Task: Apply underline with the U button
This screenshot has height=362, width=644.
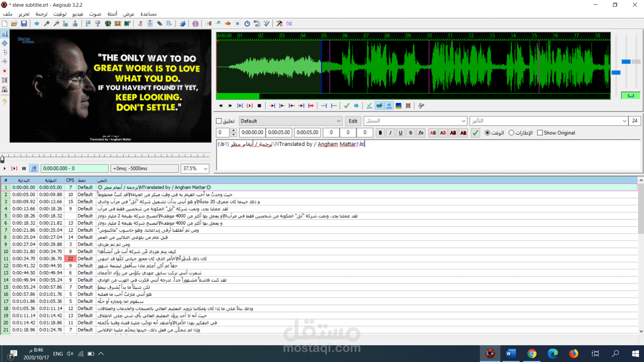Action: [x=400, y=133]
